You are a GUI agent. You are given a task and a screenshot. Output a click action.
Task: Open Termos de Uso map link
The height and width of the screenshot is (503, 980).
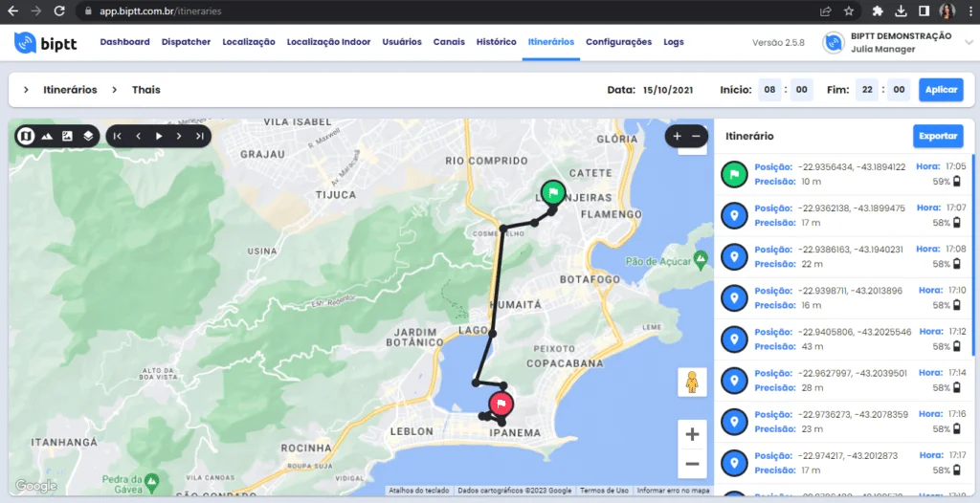[x=605, y=491]
